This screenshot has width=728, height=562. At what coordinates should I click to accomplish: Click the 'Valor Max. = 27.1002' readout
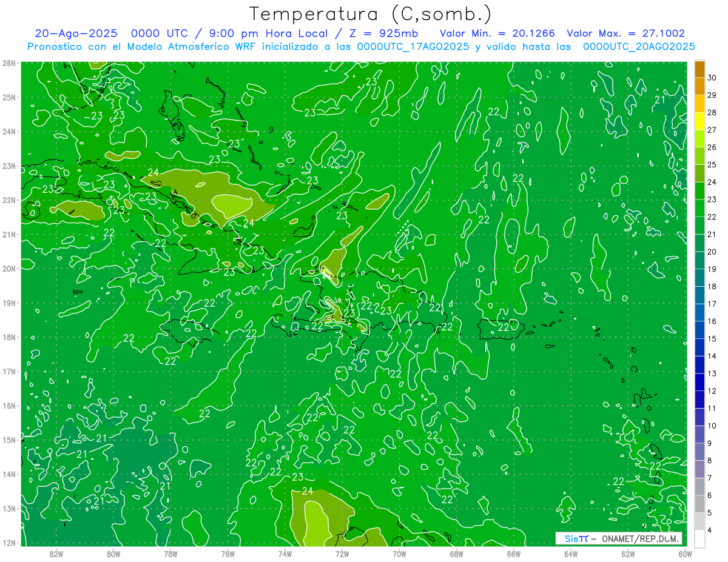point(625,33)
